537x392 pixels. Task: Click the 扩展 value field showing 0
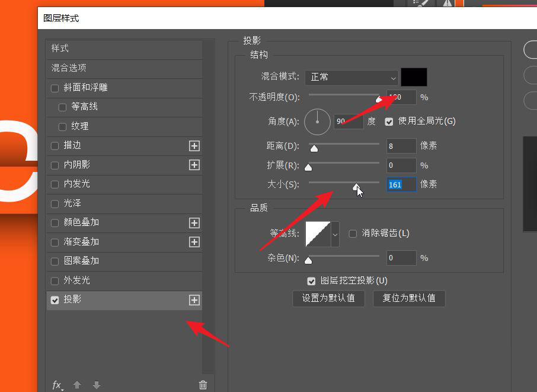coord(401,165)
